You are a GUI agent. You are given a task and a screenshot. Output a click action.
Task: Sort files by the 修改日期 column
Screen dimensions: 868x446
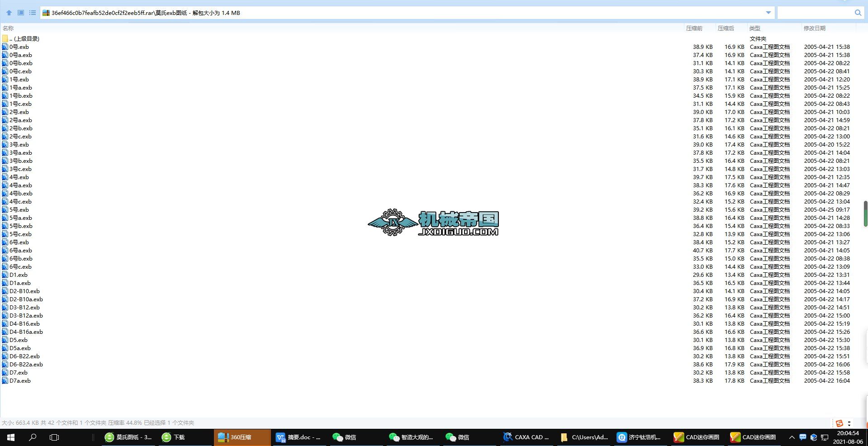(815, 28)
